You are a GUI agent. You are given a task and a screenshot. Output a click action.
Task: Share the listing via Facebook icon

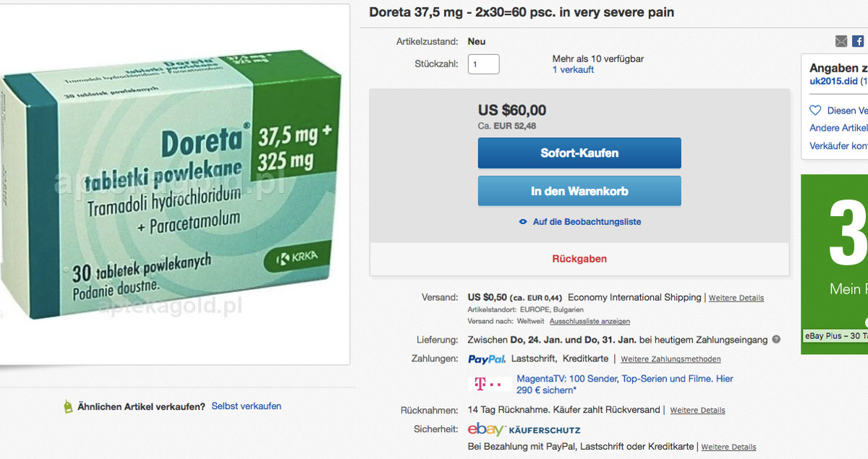858,42
